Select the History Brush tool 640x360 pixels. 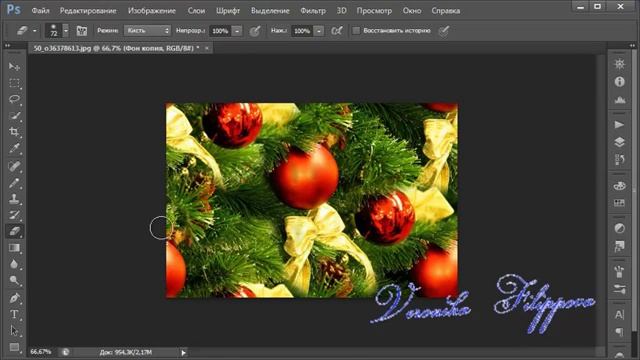[x=14, y=215]
